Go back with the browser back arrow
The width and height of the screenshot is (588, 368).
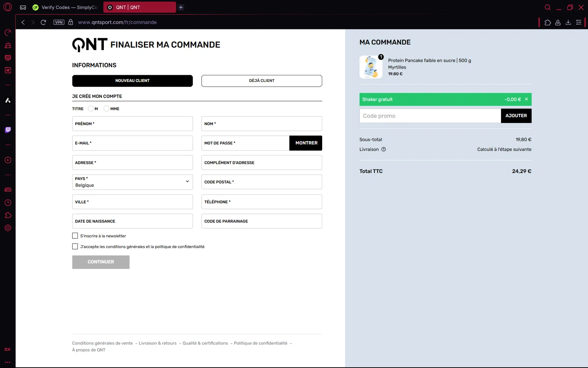point(23,22)
